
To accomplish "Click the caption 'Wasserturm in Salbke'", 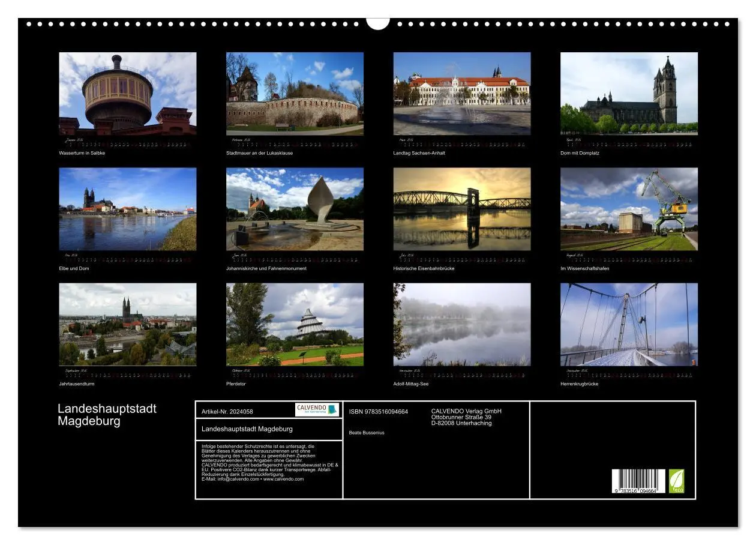I will click(82, 153).
